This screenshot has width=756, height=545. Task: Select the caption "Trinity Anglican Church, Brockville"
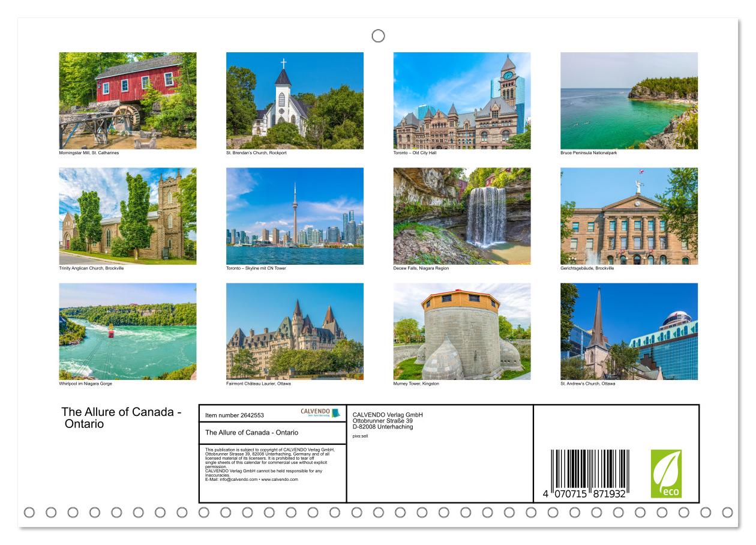[x=91, y=268]
